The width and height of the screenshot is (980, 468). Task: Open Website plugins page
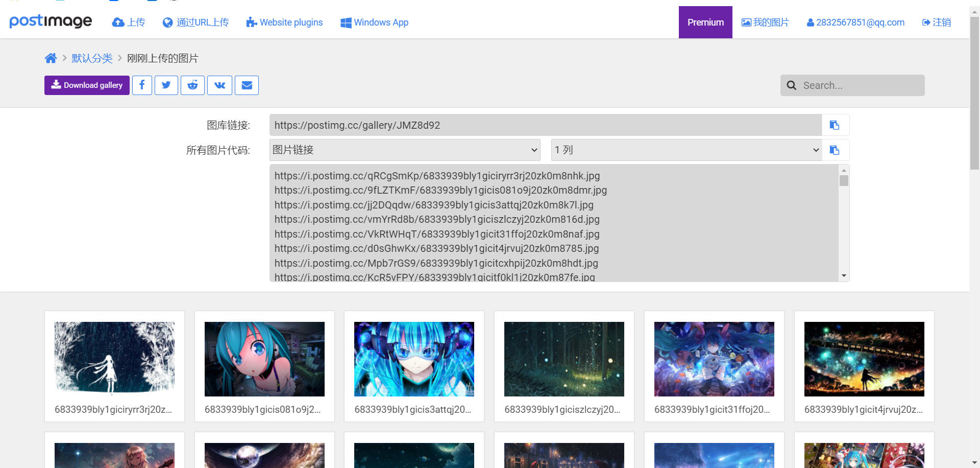(x=284, y=22)
